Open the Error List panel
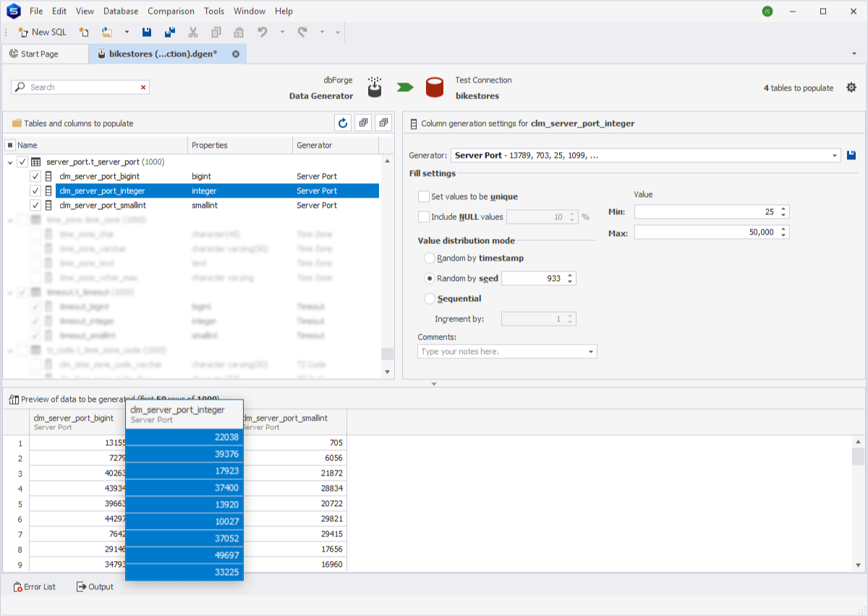This screenshot has height=616, width=868. click(35, 587)
